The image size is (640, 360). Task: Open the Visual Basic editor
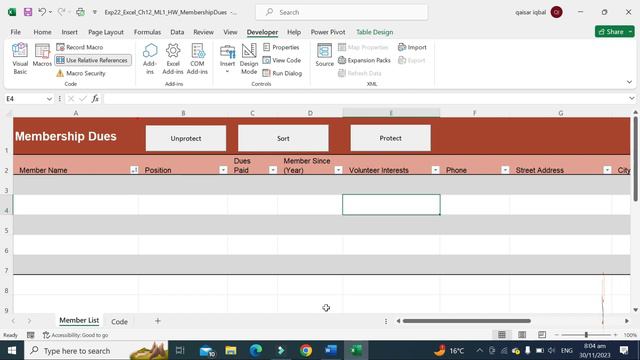pos(20,59)
